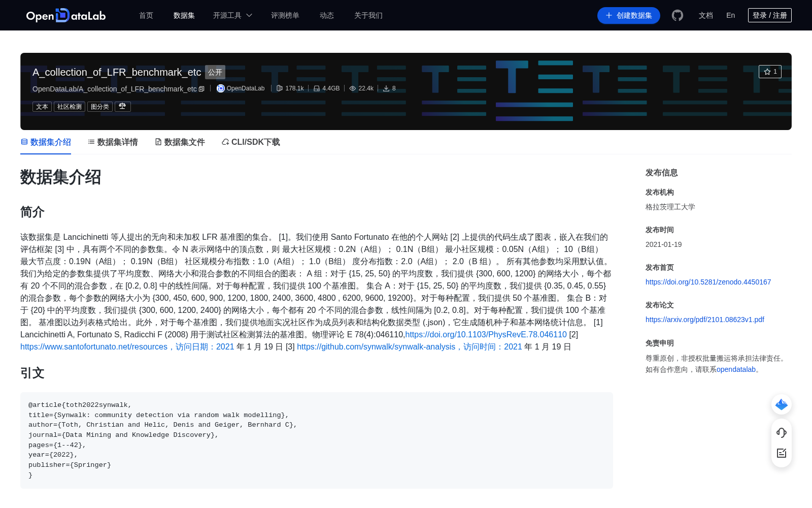Click the 文本 tag
The width and height of the screenshot is (812, 508).
tap(42, 107)
